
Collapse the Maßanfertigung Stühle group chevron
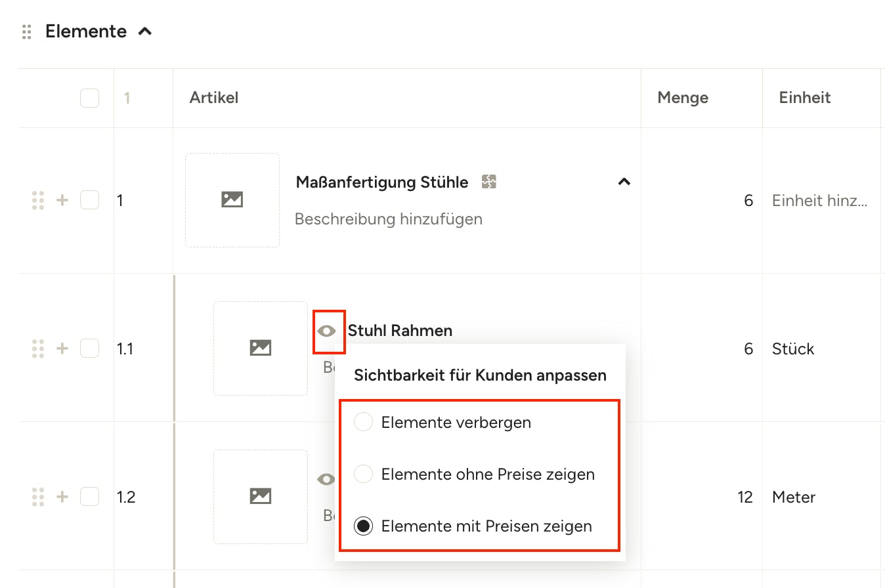(x=624, y=182)
